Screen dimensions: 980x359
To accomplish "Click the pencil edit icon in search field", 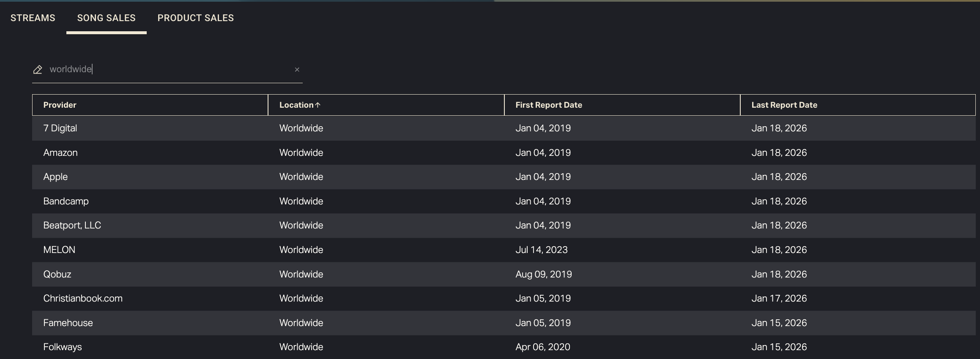I will click(38, 70).
